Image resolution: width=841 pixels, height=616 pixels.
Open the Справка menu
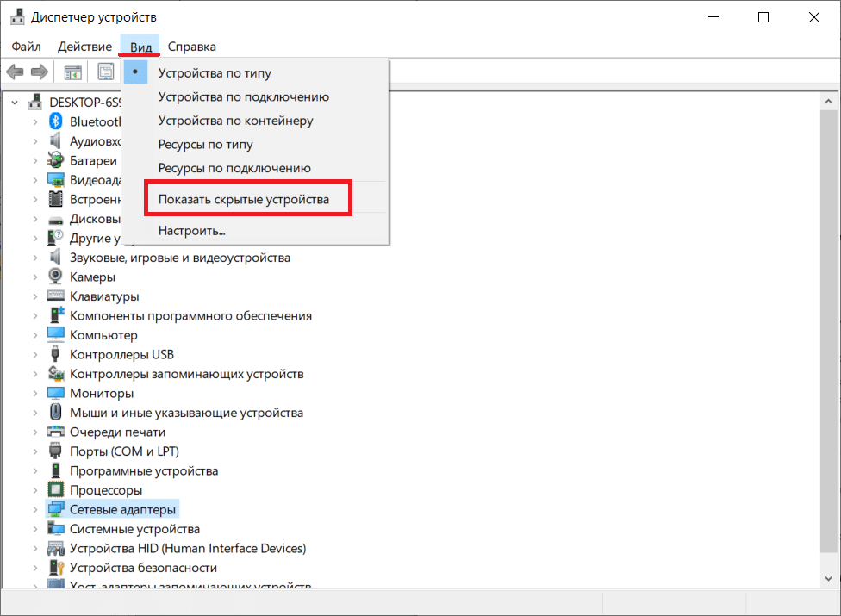tap(191, 47)
